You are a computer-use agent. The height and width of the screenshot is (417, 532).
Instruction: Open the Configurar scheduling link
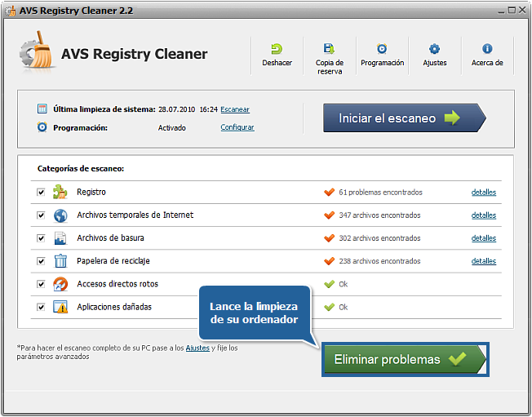tap(237, 127)
